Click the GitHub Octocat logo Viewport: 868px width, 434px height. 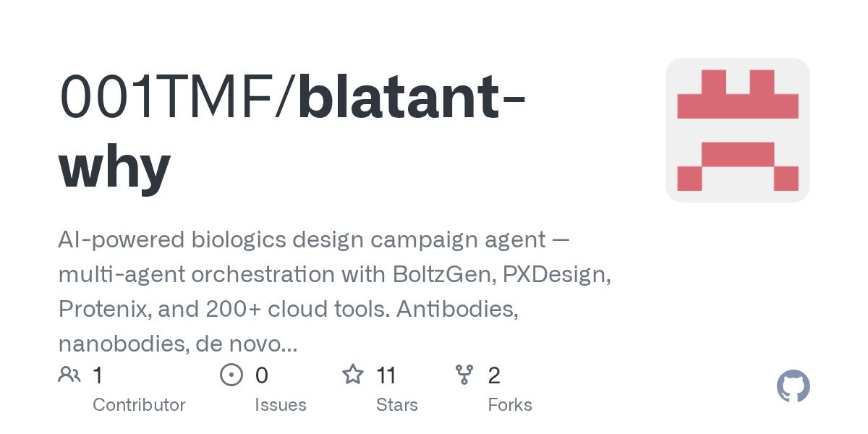(793, 387)
